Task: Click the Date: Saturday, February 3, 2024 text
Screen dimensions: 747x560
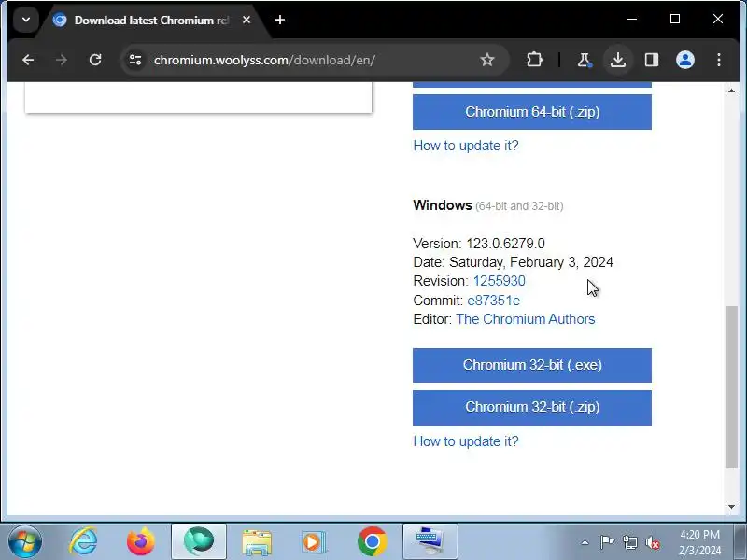Action: 513,262
